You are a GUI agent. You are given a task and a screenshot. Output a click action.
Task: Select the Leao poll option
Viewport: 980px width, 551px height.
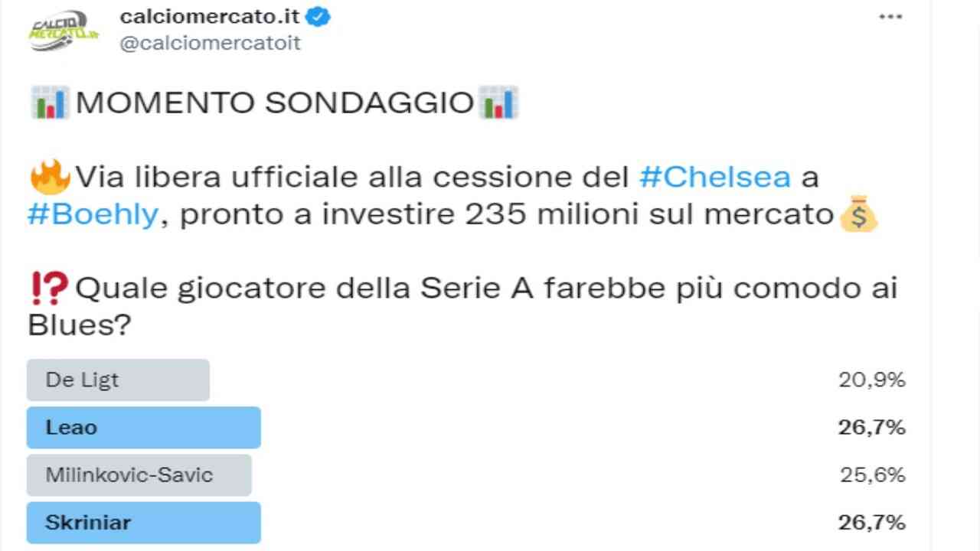click(x=143, y=428)
